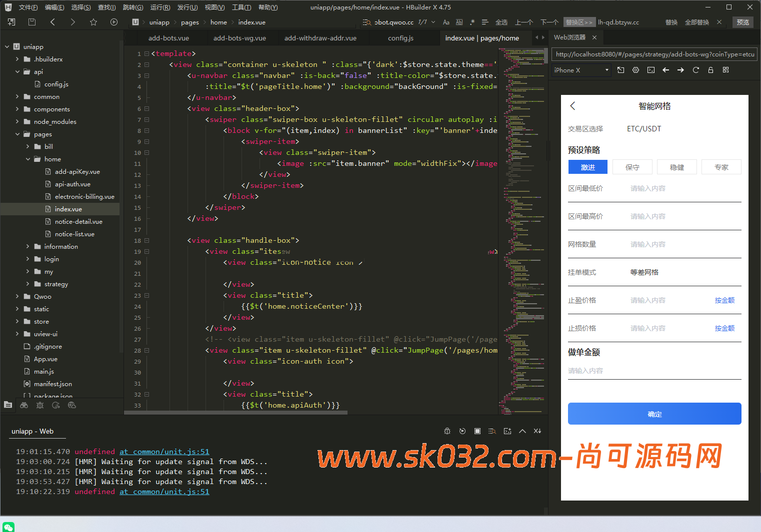The image size is (761, 532).
Task: Click the QR code icon in browser toolbar
Action: coord(725,70)
